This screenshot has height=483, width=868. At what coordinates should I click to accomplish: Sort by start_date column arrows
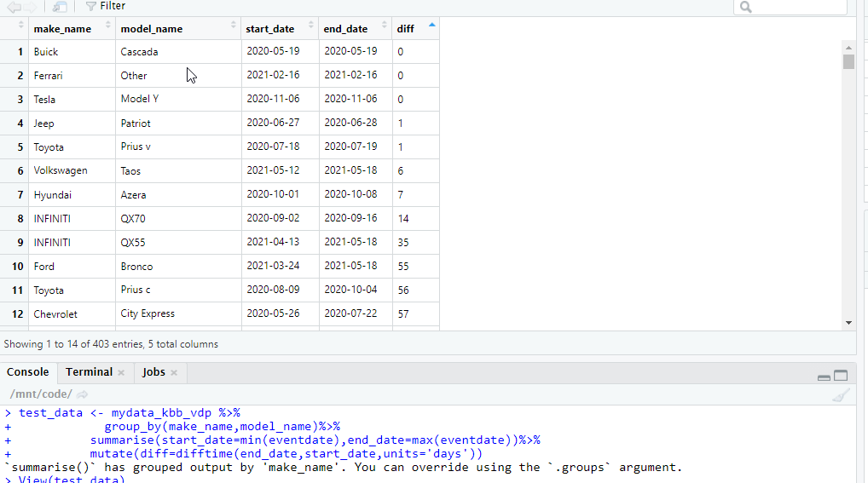click(x=310, y=25)
